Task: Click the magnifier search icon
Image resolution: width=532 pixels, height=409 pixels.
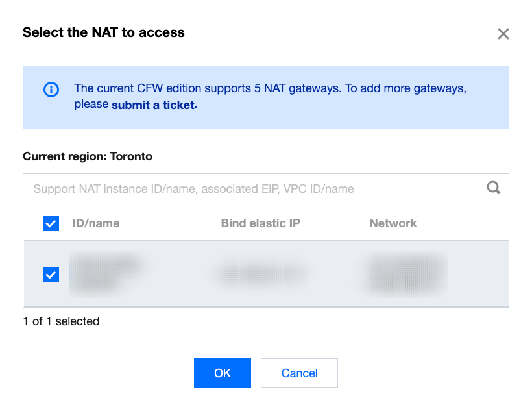Action: [494, 188]
